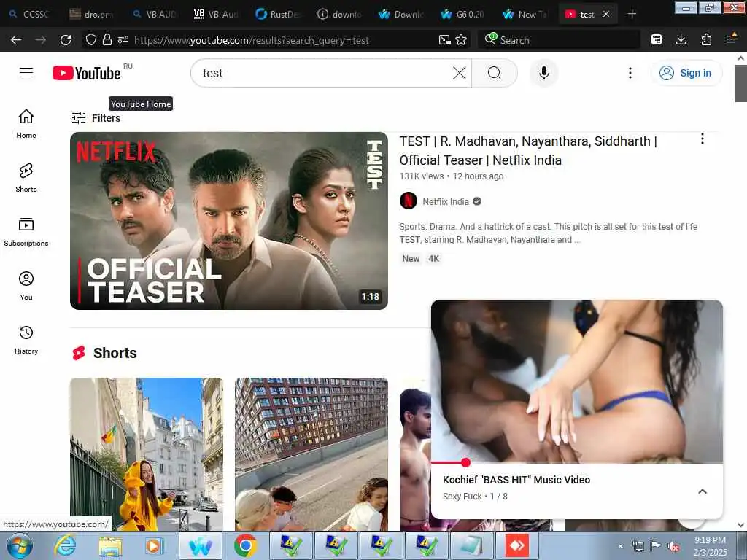Switch to the G6.0.20 tab
This screenshot has width=747, height=560.
point(463,15)
